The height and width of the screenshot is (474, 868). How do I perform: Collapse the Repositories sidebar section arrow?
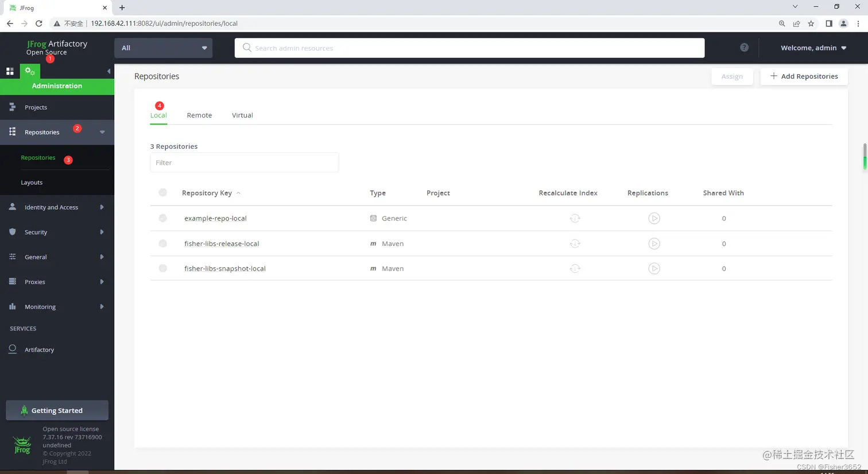[102, 132]
